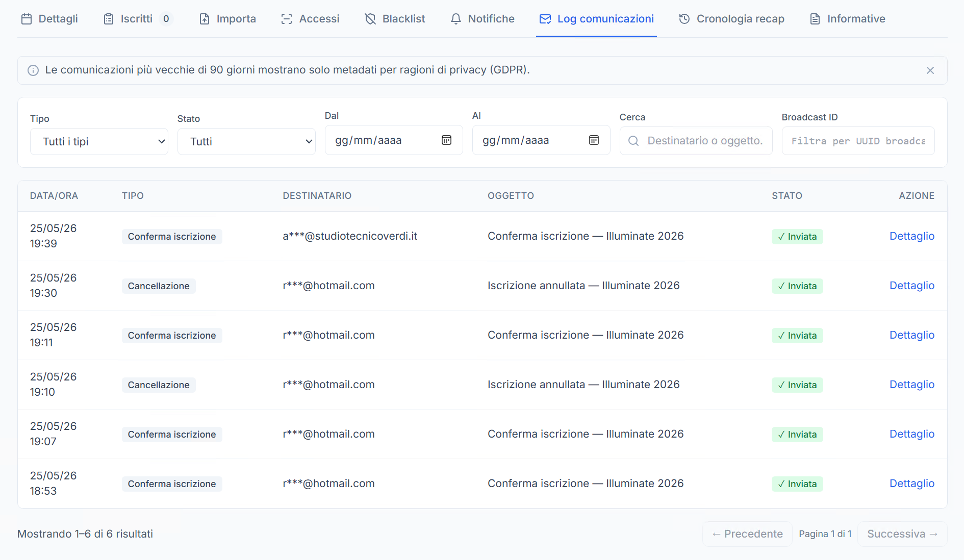Click the 25/05/26 18:53 timestamp
This screenshot has height=560, width=964.
[53, 483]
